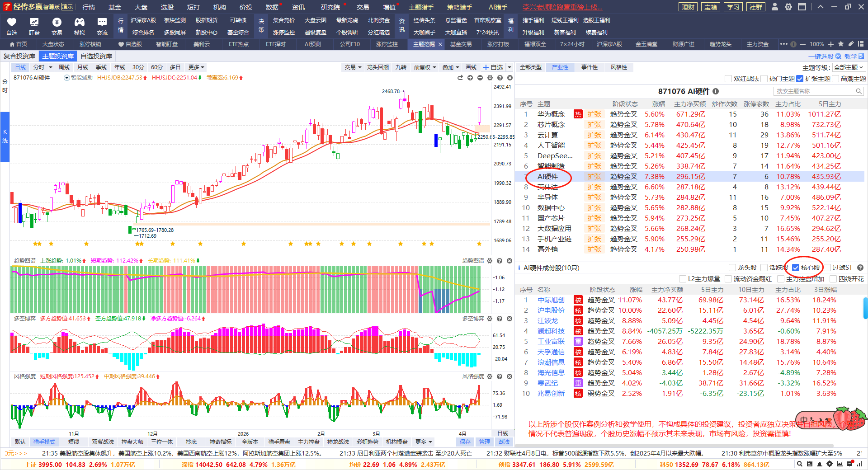Open the 自选 heart icon in toolbar

pos(12,23)
